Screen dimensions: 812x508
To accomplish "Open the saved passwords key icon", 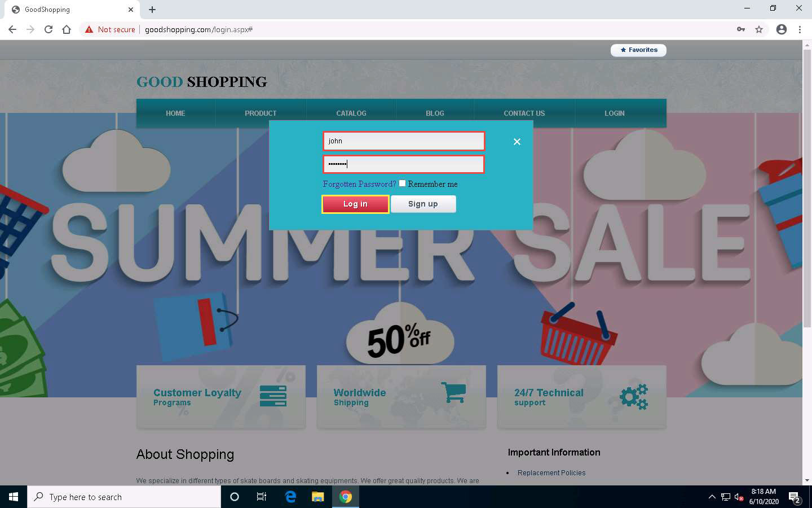I will point(741,29).
